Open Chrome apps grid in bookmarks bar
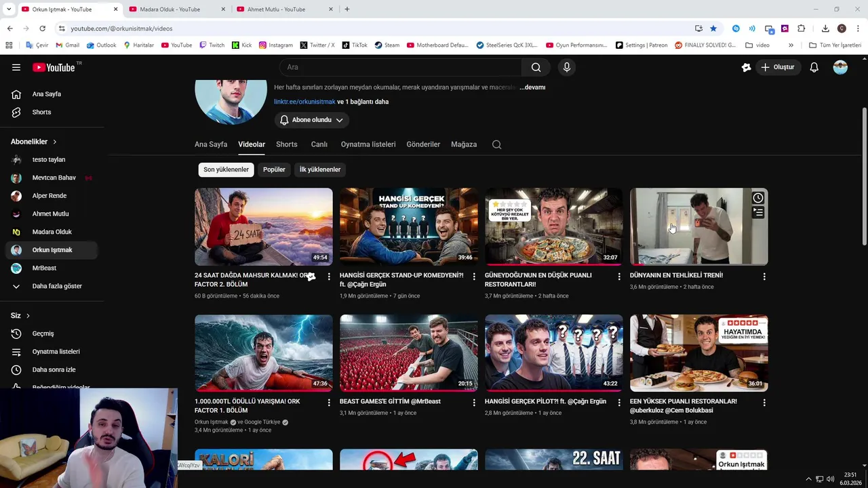 pos(9,45)
